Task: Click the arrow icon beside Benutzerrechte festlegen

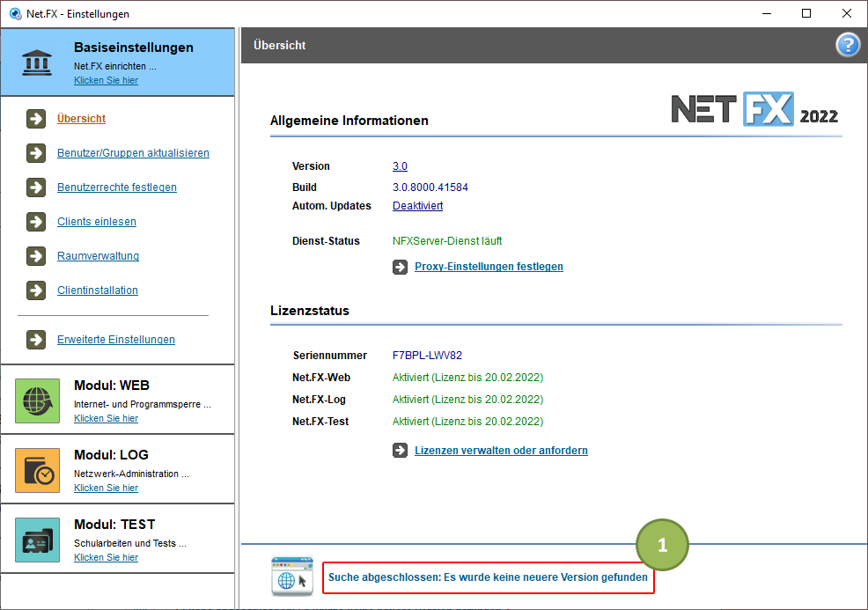Action: 37,187
